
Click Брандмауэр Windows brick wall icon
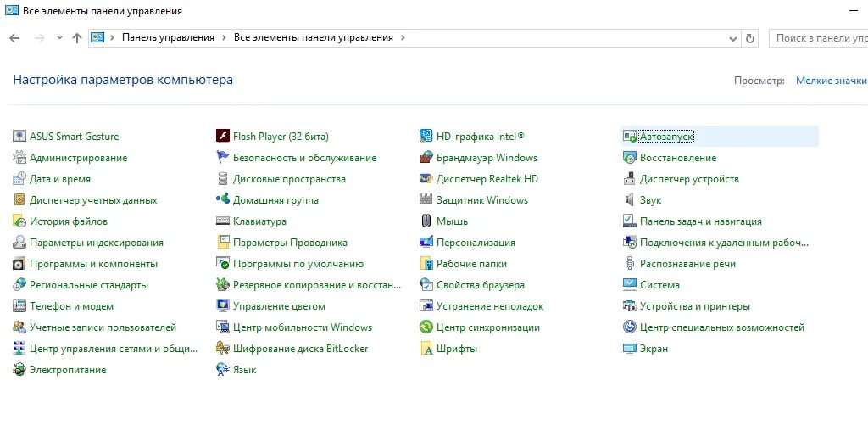(x=426, y=157)
